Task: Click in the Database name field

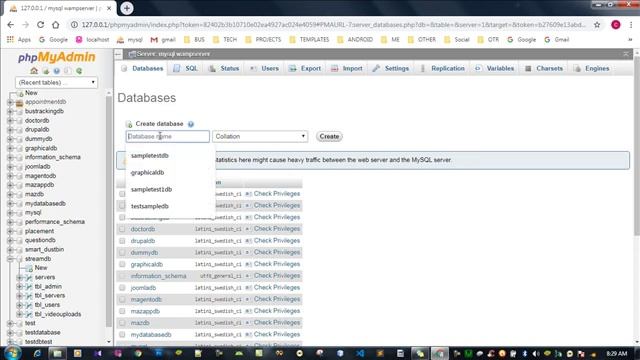Action: [x=167, y=136]
